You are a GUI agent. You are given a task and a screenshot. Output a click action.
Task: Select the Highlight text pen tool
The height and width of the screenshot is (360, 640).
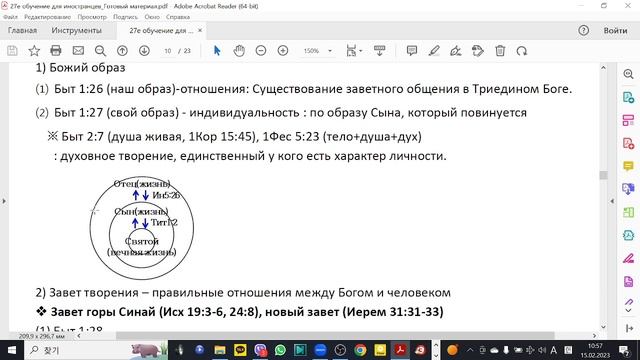click(434, 51)
